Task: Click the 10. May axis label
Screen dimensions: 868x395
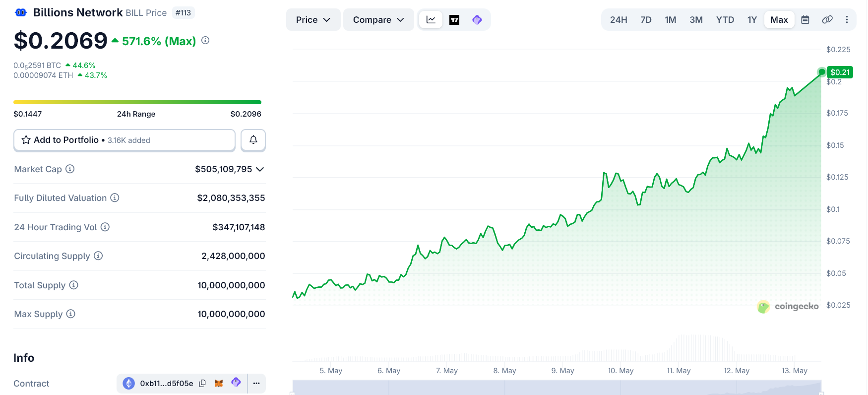Action: click(x=620, y=371)
